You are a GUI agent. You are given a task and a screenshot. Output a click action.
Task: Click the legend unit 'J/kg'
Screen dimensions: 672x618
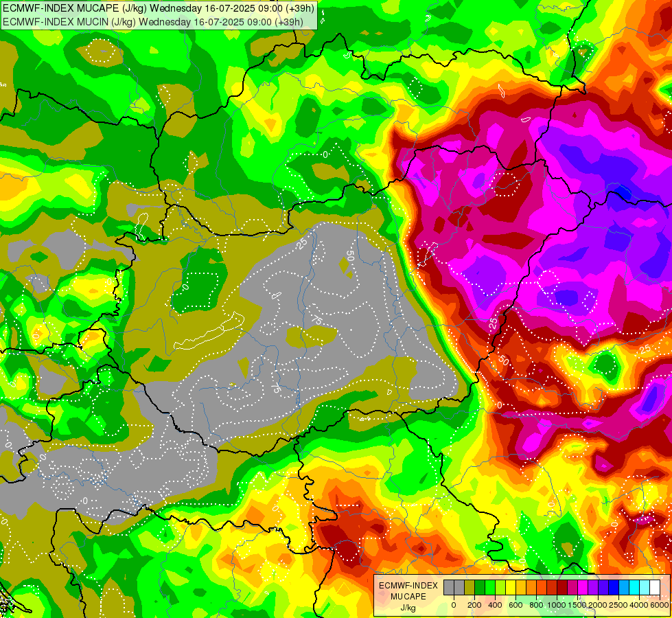408,608
